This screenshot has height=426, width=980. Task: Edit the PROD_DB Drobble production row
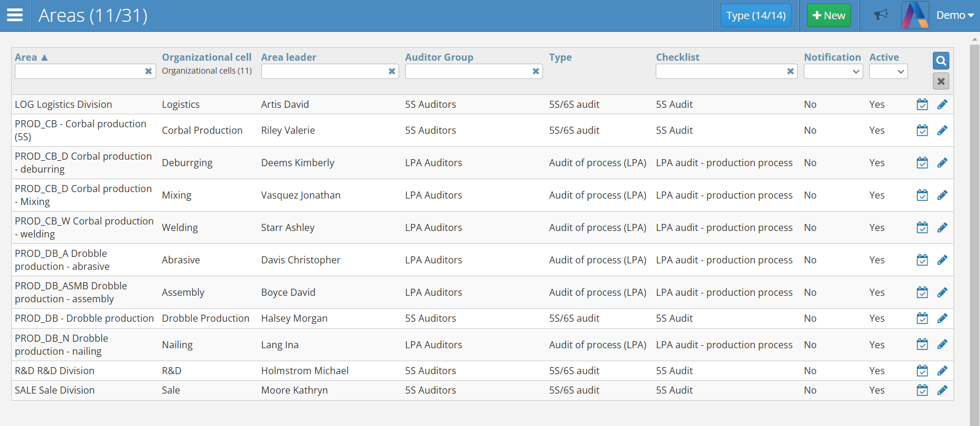pyautogui.click(x=942, y=318)
